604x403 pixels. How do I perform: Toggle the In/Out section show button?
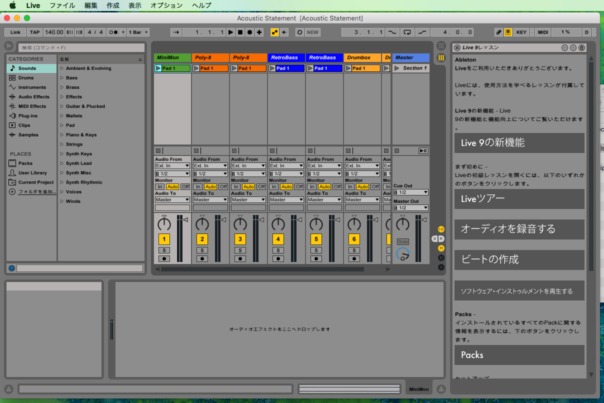click(x=441, y=229)
